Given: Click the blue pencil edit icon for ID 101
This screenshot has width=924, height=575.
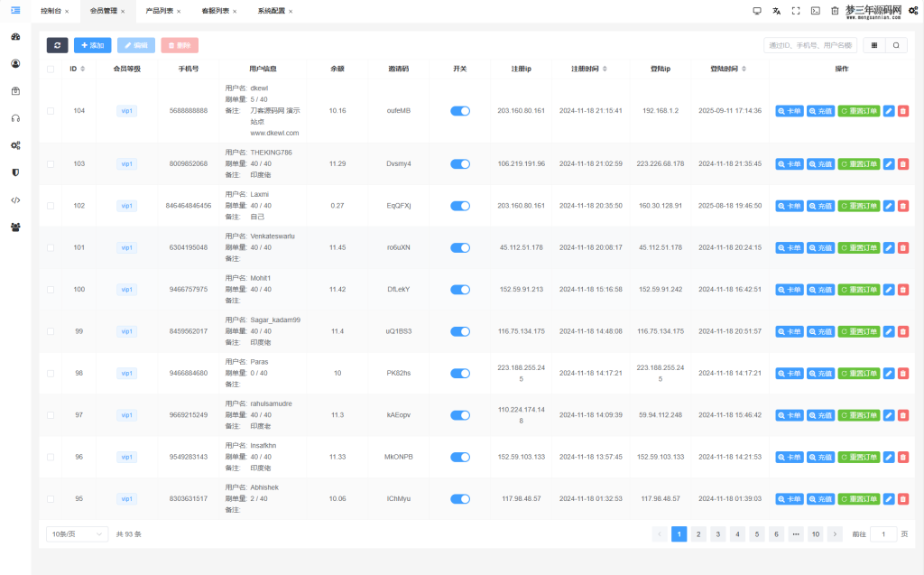Looking at the screenshot, I should 888,247.
